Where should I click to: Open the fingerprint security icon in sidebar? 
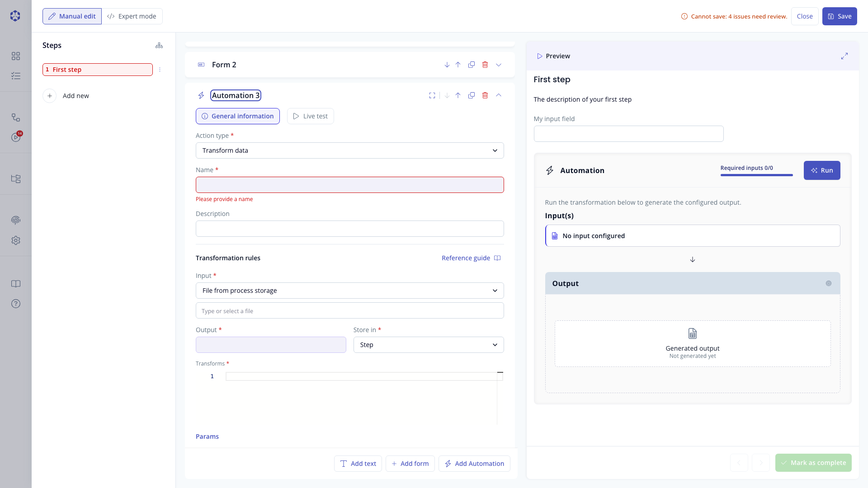[16, 221]
